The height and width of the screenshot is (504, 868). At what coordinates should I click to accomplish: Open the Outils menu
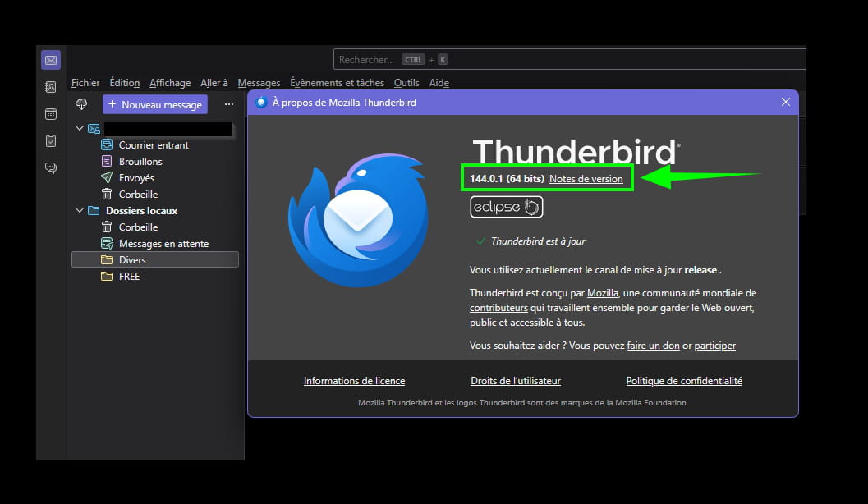pyautogui.click(x=406, y=83)
